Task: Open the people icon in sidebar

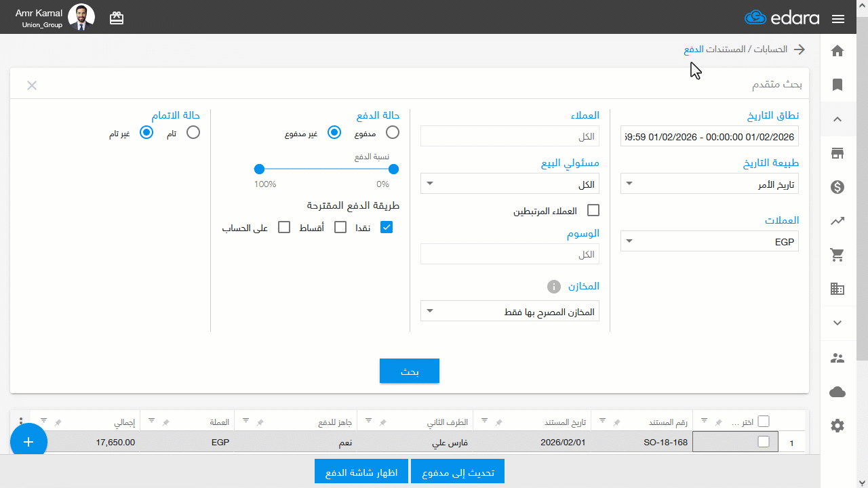Action: tap(837, 358)
